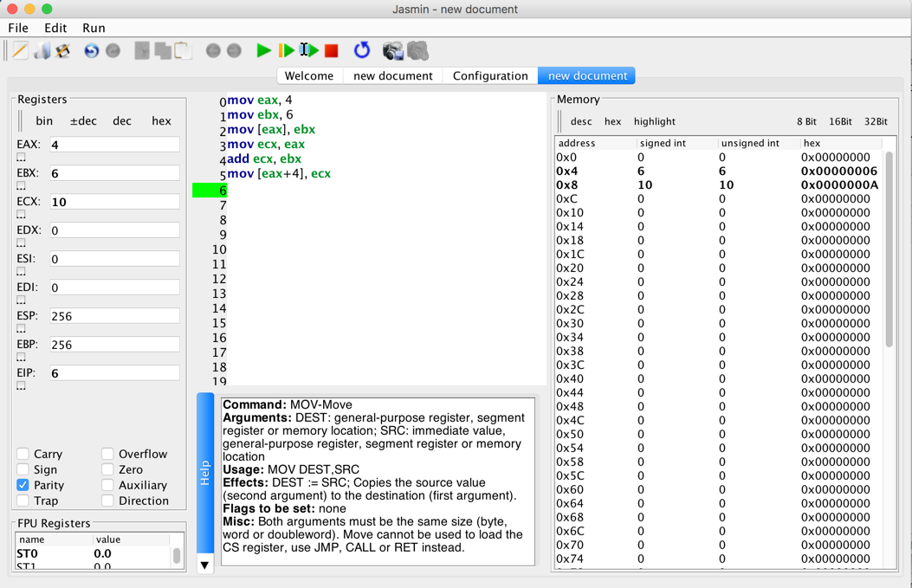
Task: Collapse the Help panel using down arrow
Action: click(x=205, y=565)
